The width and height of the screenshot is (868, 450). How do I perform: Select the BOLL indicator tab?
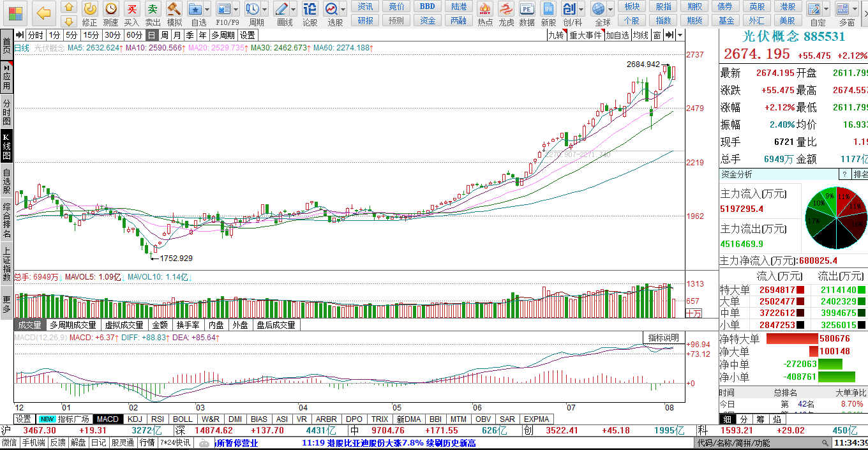pyautogui.click(x=183, y=419)
